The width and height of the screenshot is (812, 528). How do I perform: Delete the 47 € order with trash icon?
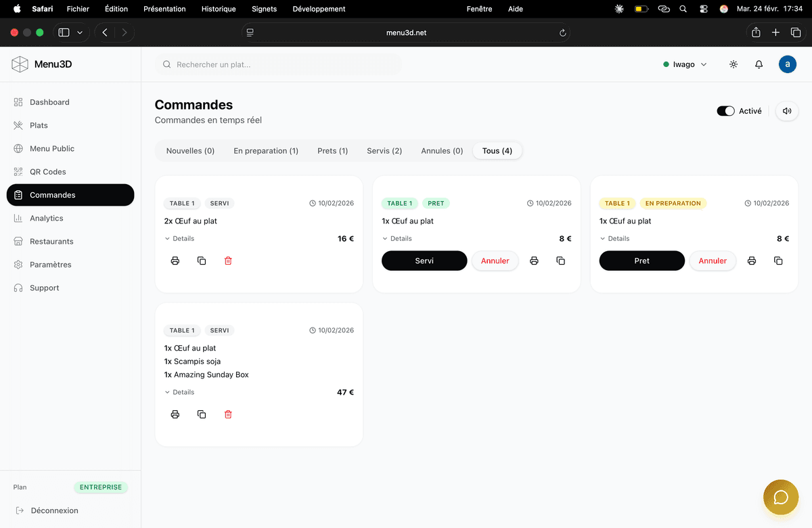tap(228, 414)
